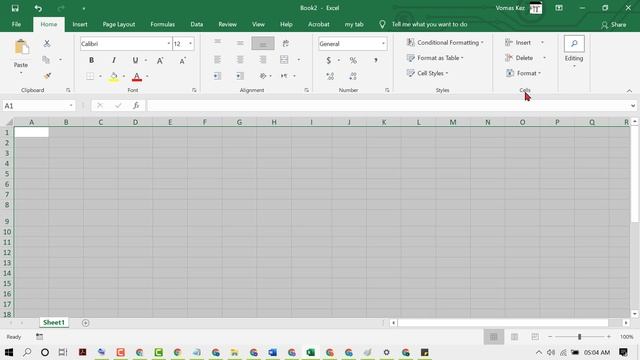The image size is (640, 360).
Task: Click the Save icon in the title bar
Action: pos(15,8)
